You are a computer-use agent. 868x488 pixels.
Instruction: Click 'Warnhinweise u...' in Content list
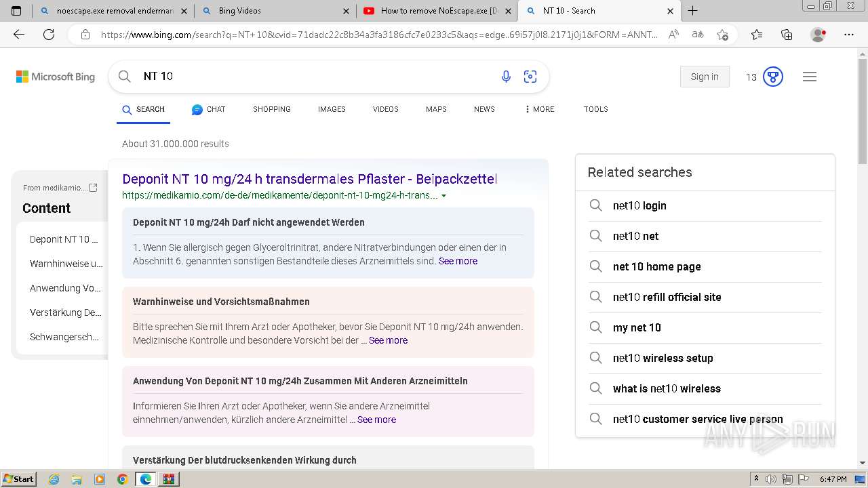66,264
